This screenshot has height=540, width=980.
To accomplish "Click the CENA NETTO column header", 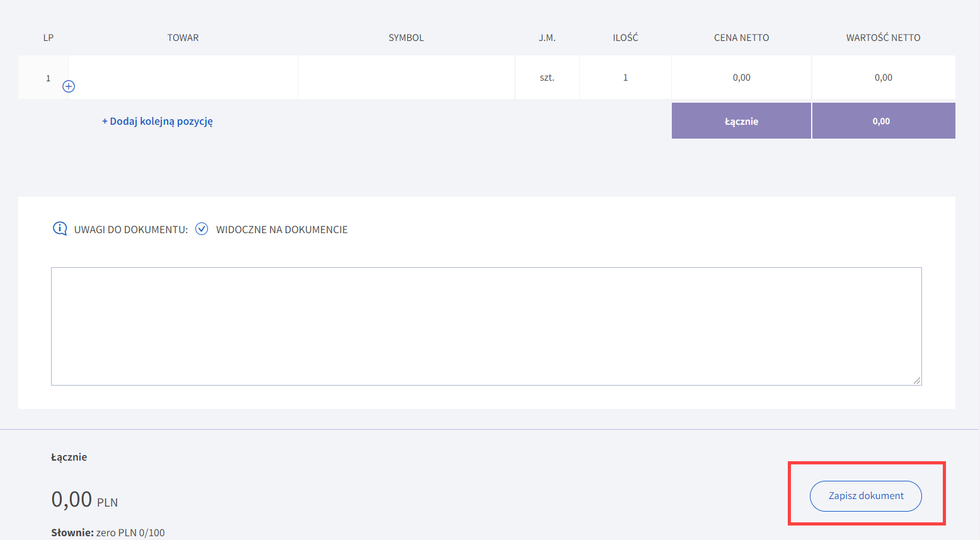I will tap(741, 38).
